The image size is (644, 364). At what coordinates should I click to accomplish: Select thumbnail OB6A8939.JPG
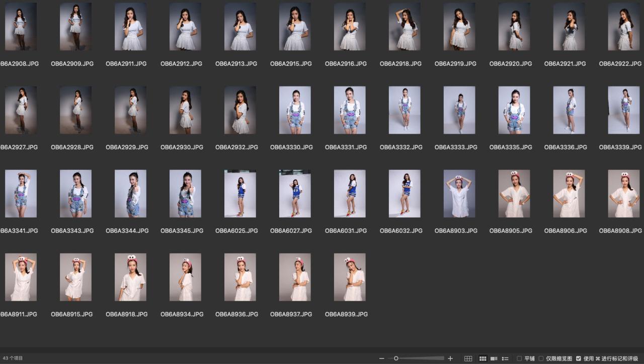coord(350,277)
